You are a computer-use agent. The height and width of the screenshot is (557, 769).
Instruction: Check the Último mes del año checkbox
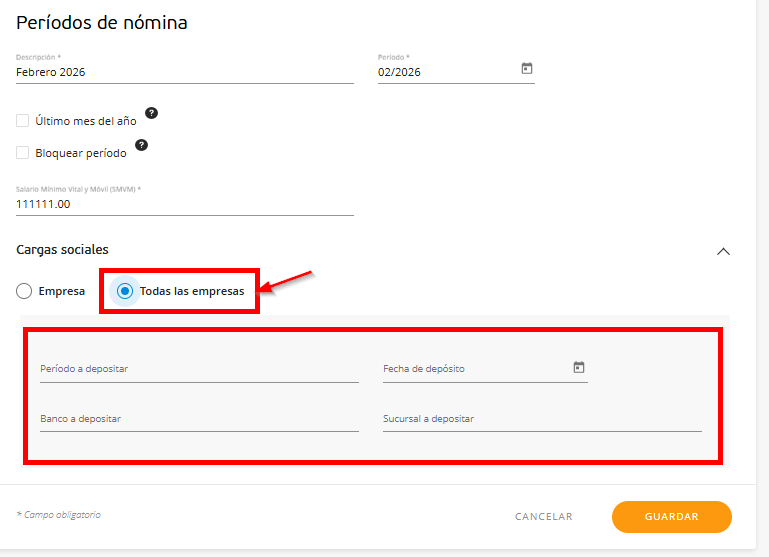[x=23, y=121]
